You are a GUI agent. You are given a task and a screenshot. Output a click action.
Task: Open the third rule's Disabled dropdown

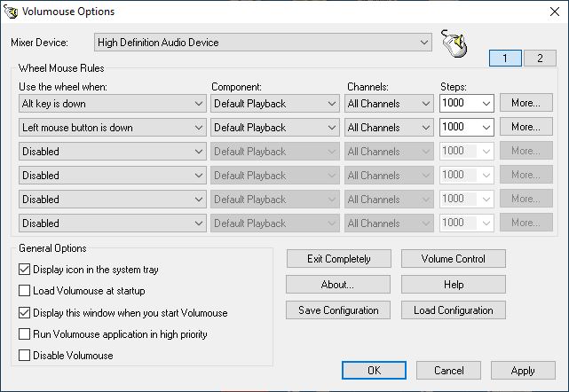(x=113, y=152)
